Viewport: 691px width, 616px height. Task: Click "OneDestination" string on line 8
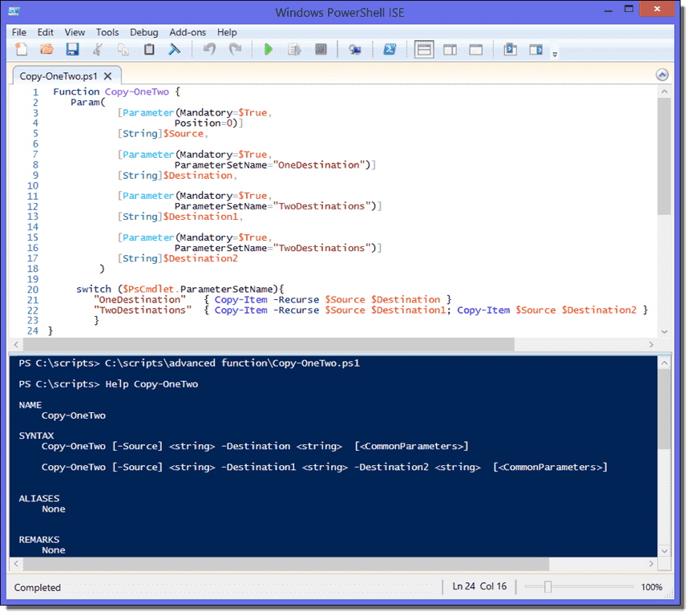pos(319,165)
